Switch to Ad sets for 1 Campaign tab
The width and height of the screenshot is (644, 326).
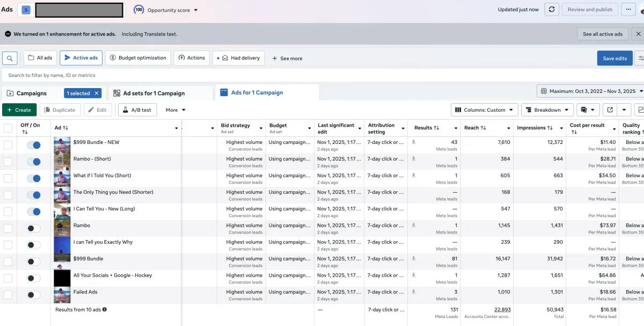click(x=153, y=93)
